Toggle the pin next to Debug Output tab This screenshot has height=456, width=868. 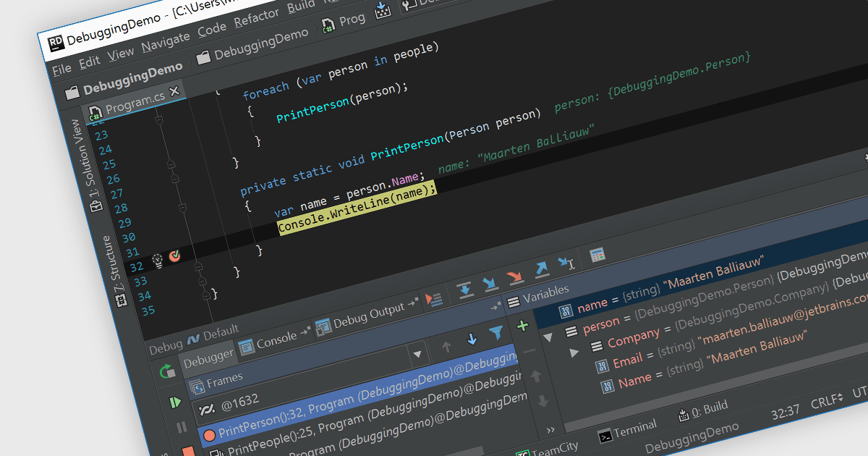413,303
